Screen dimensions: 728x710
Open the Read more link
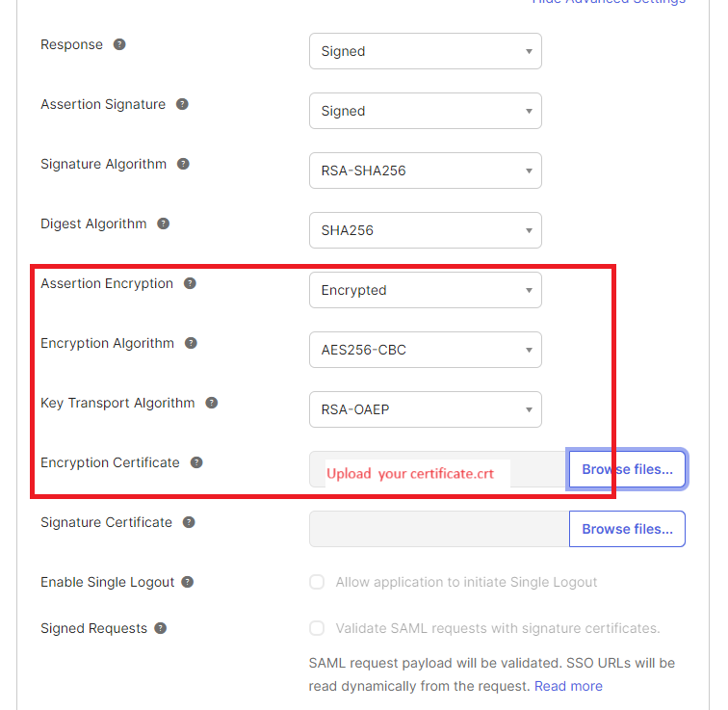coord(568,686)
